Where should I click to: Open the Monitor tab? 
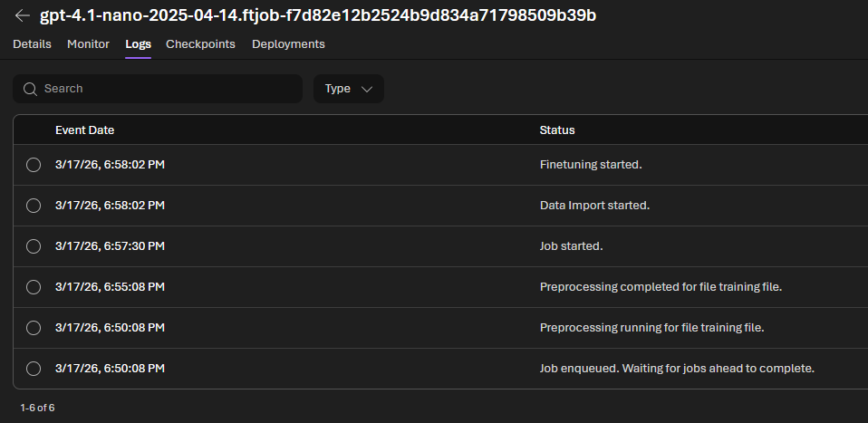point(88,43)
